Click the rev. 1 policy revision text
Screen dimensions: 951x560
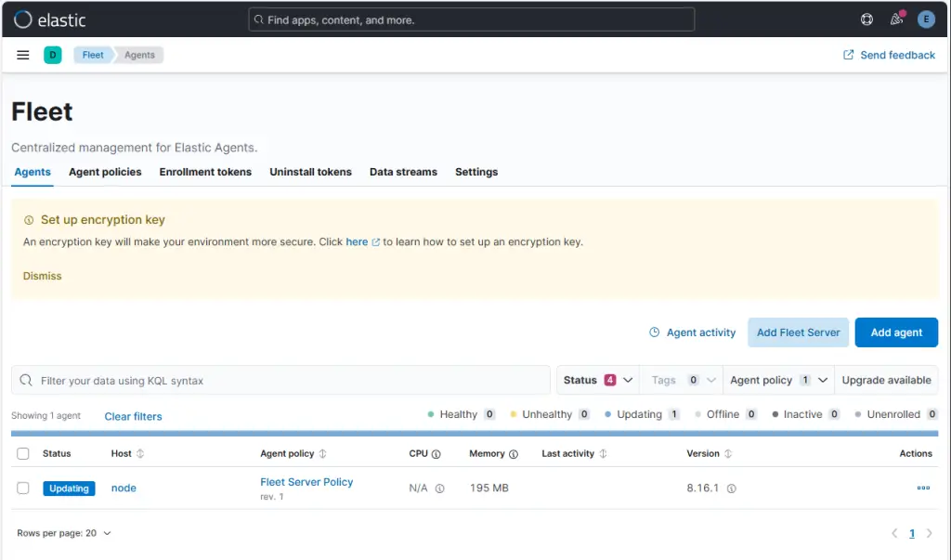[272, 497]
